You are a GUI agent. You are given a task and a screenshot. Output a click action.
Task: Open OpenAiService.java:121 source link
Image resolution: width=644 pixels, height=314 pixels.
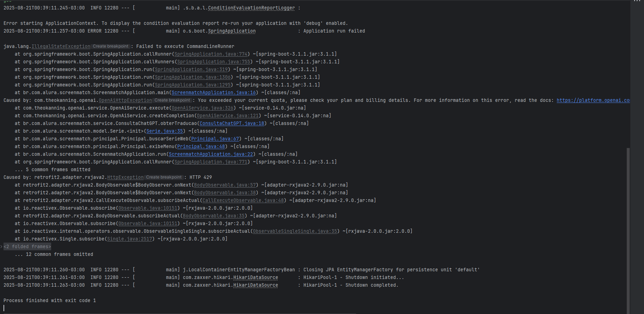[228, 116]
